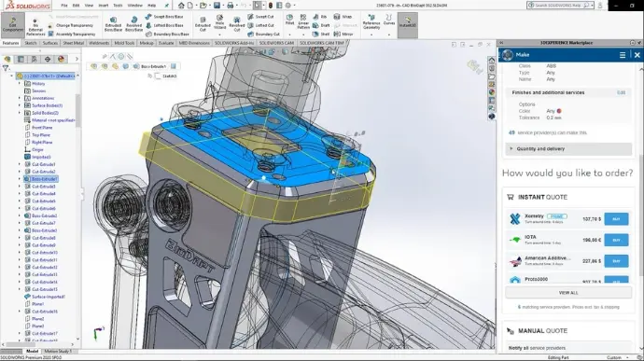Expand the Quantity and delivery section

(x=568, y=148)
